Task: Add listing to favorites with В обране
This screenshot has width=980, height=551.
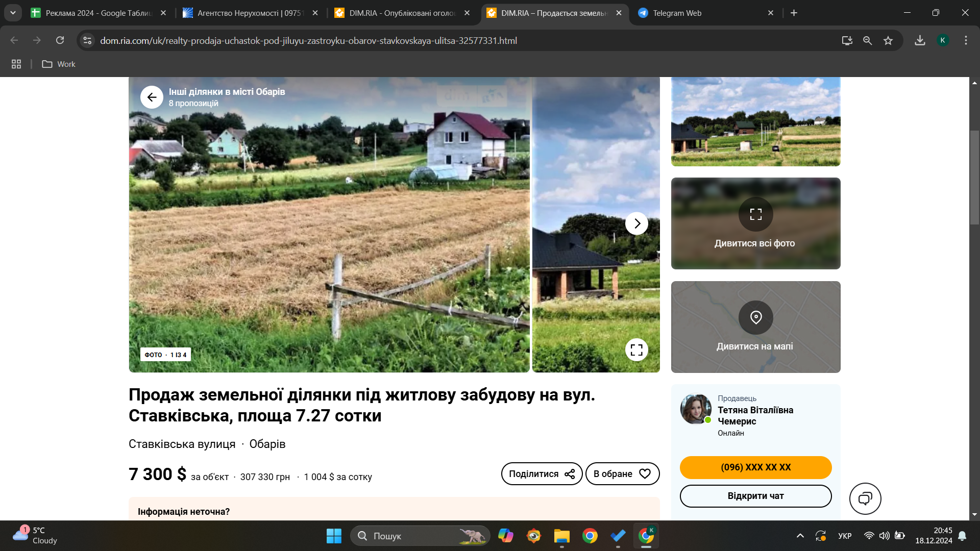Action: point(622,474)
